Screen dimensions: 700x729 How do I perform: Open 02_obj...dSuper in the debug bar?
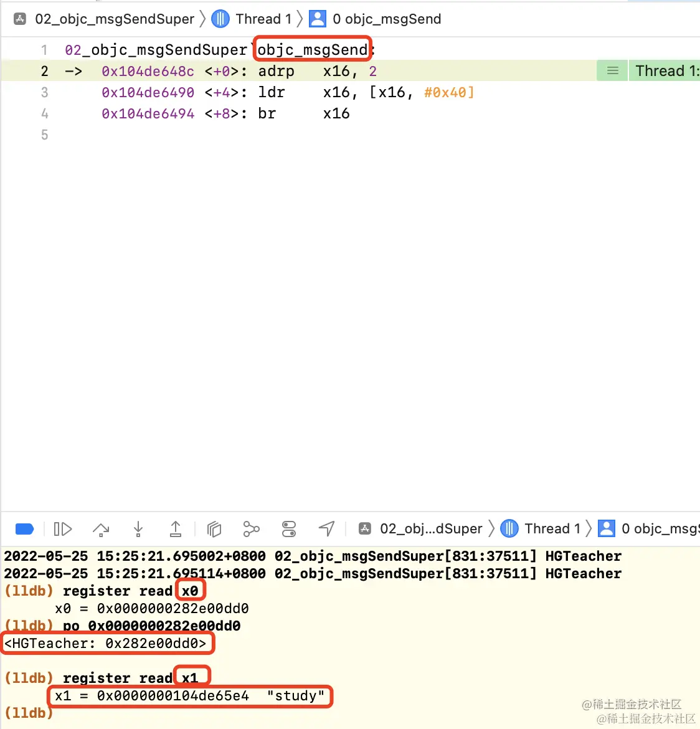[x=431, y=528]
